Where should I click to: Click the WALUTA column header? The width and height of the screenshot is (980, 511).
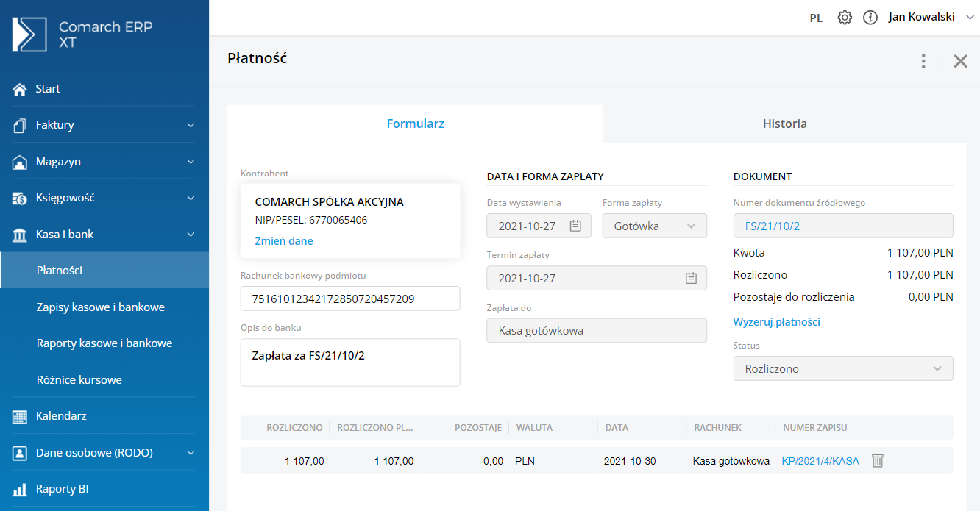(x=534, y=428)
